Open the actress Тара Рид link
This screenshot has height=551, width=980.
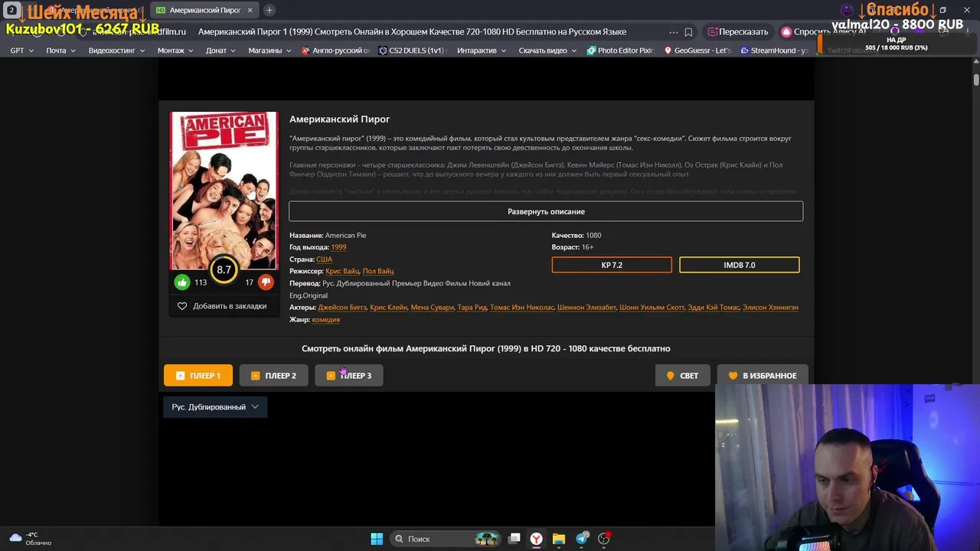tap(472, 308)
